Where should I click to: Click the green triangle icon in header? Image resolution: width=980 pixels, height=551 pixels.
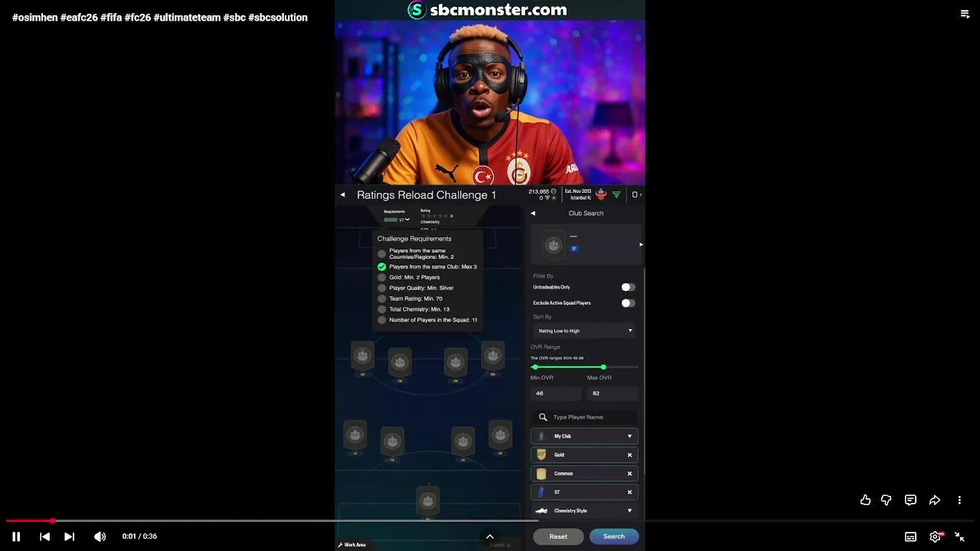tap(616, 194)
